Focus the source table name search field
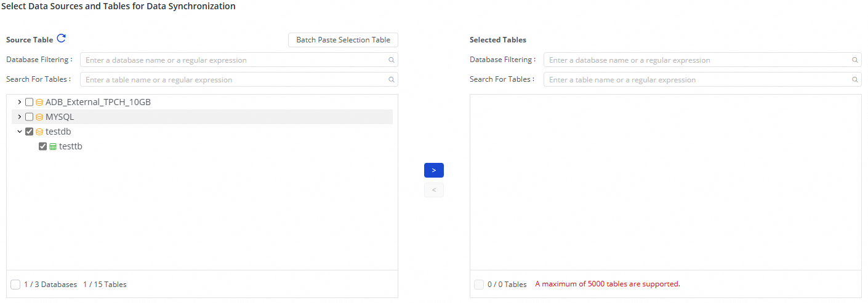The height and width of the screenshot is (303, 868). pos(234,80)
